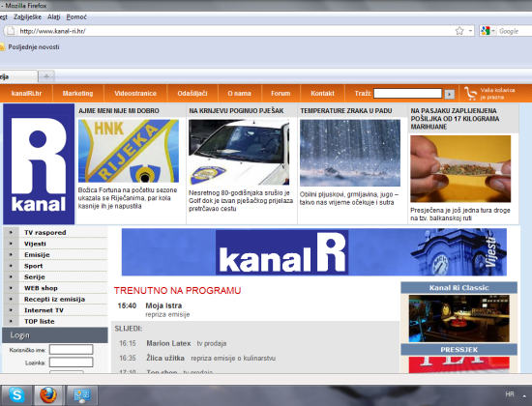Click the Firefox taskbar icon
This screenshot has width=532, height=406.
click(x=48, y=395)
